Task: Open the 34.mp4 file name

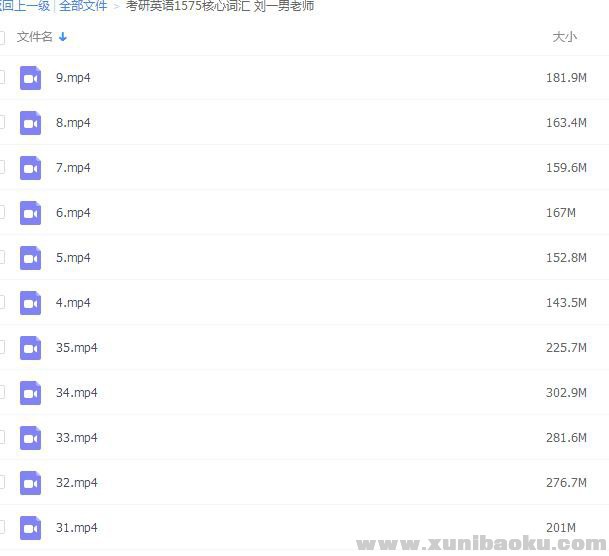Action: [x=77, y=393]
